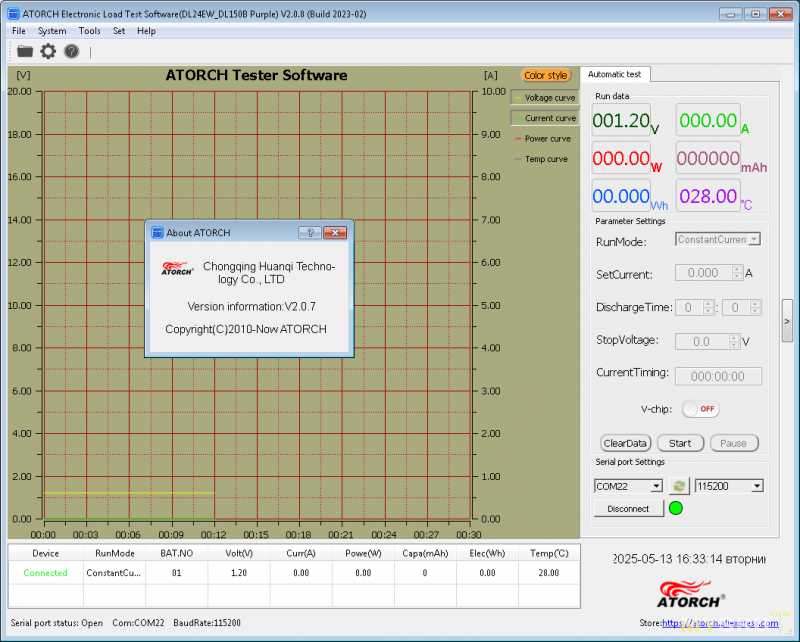Click the Temp cell showing 28.00
Viewport: 800px width, 642px height.
click(x=549, y=573)
